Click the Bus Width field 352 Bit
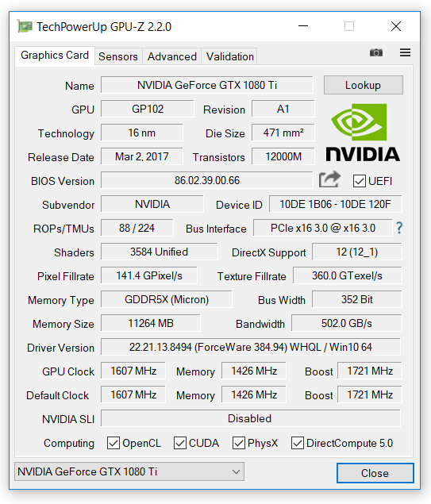The height and width of the screenshot is (504, 431). pos(356,299)
